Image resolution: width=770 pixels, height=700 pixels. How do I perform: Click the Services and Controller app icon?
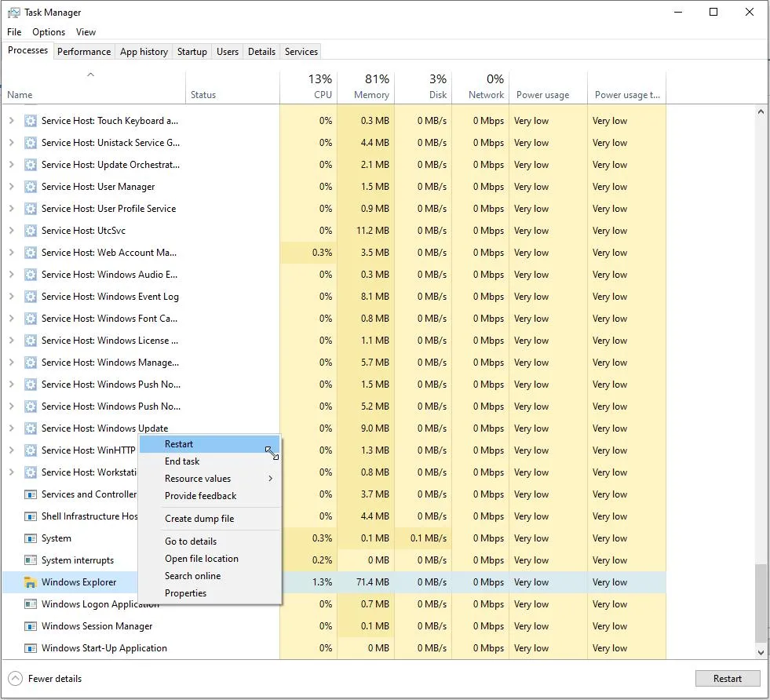[x=31, y=494]
